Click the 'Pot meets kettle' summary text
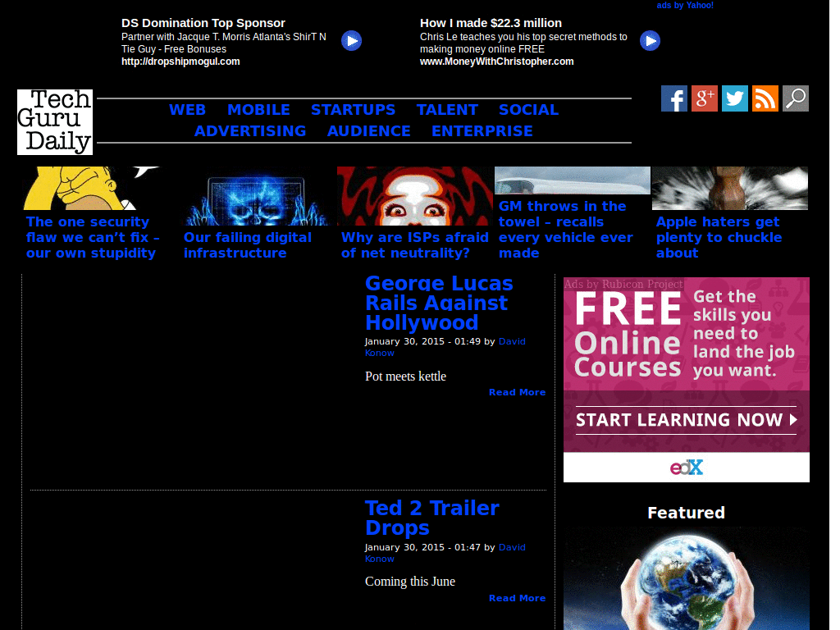 (405, 376)
